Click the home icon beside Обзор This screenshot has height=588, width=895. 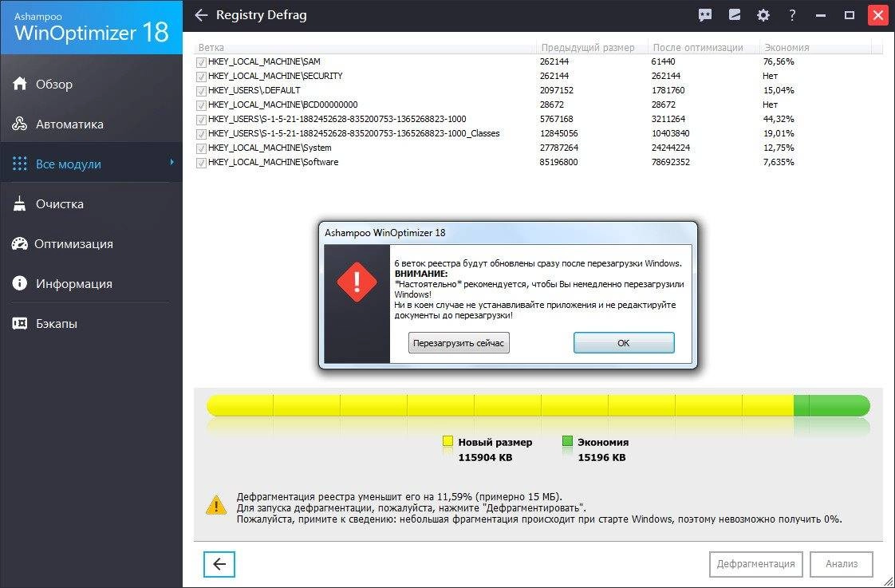coord(20,84)
